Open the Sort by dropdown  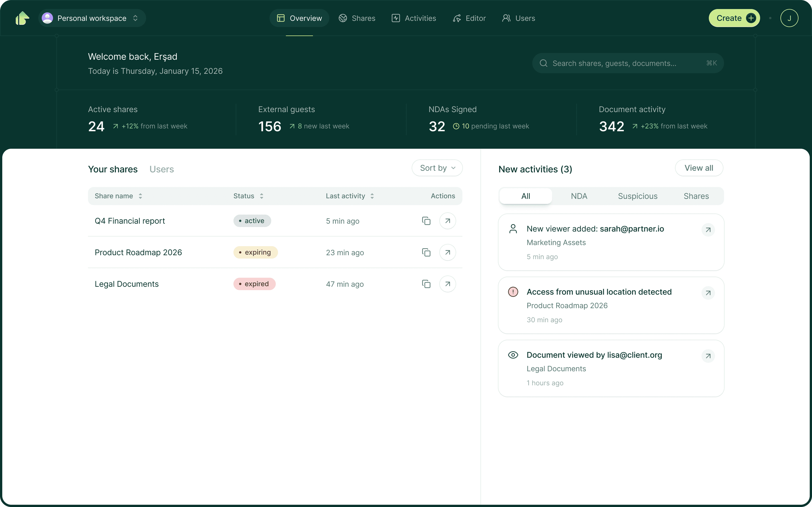[437, 168]
